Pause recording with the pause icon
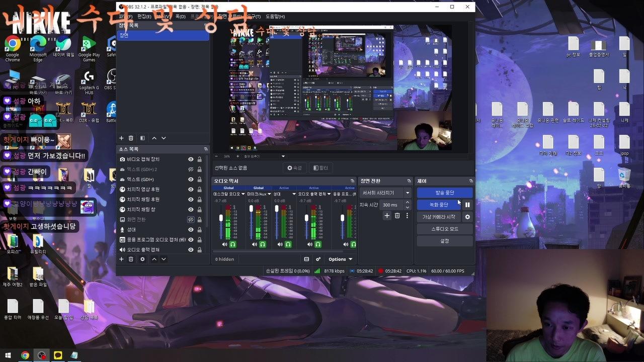This screenshot has height=362, width=644. 467,205
